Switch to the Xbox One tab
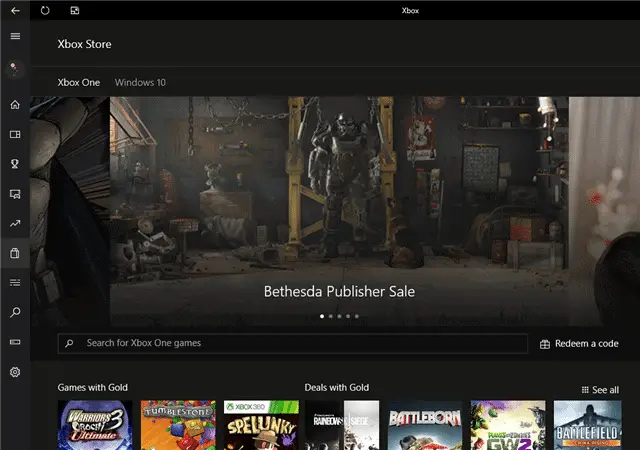 79,82
